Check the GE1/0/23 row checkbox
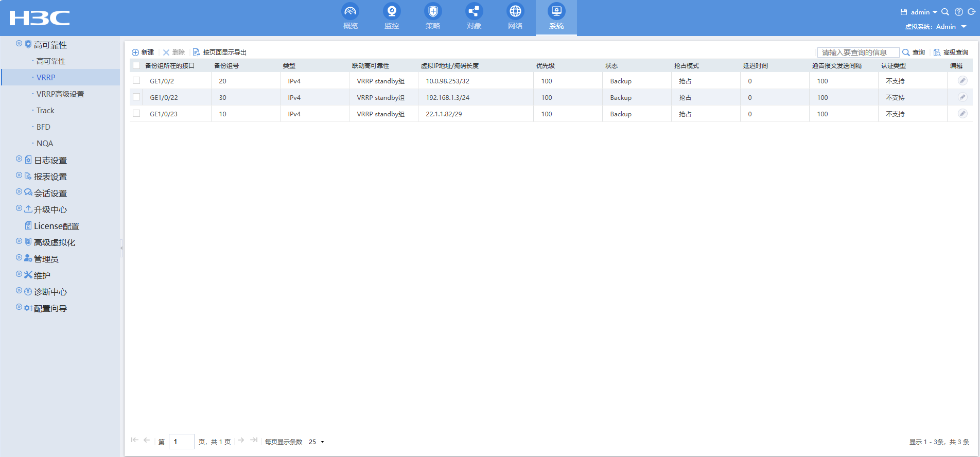The width and height of the screenshot is (980, 457). point(136,113)
